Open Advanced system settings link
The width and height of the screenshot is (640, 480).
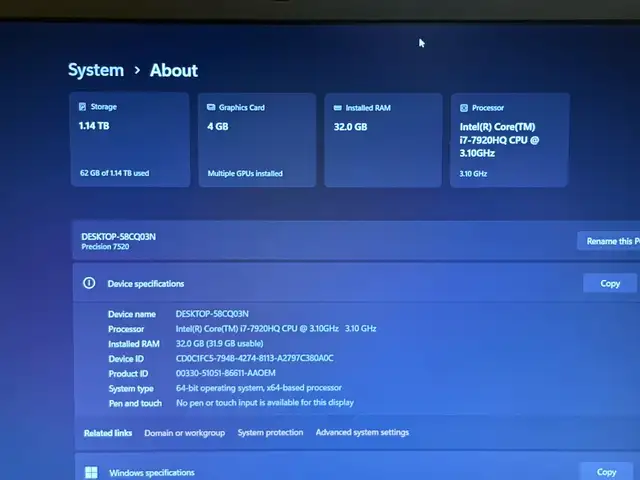click(x=362, y=432)
